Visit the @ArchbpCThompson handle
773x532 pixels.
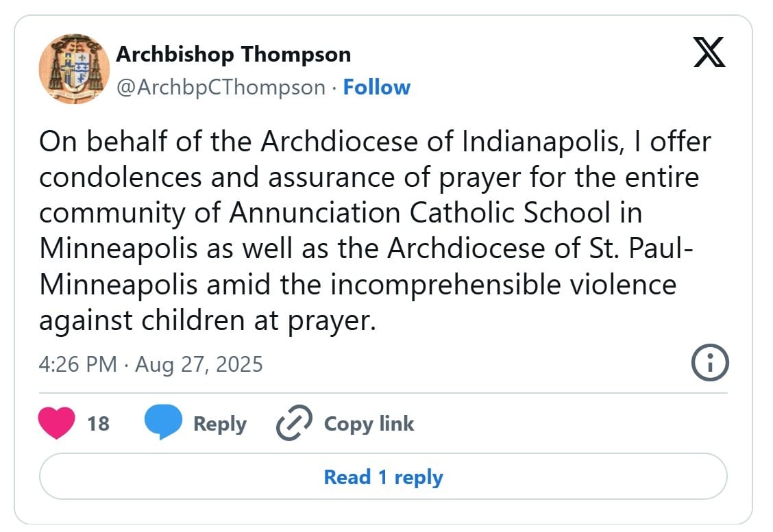tap(221, 88)
